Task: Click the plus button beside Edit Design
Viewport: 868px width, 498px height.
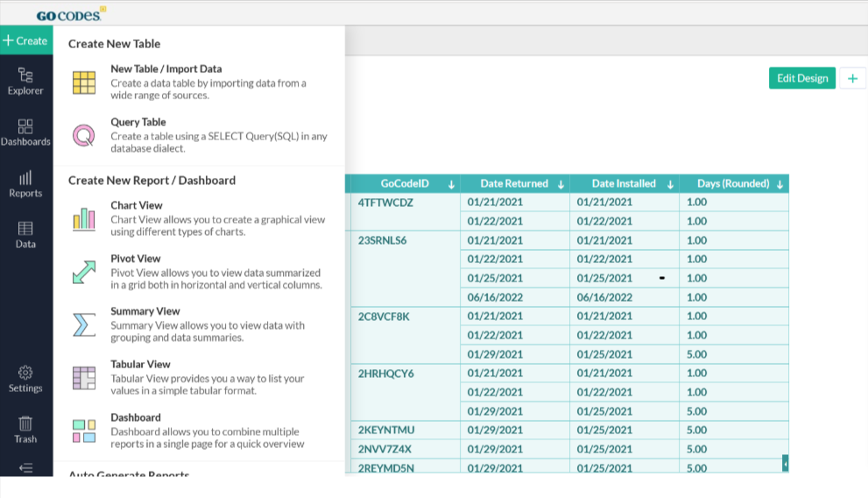Action: (852, 79)
